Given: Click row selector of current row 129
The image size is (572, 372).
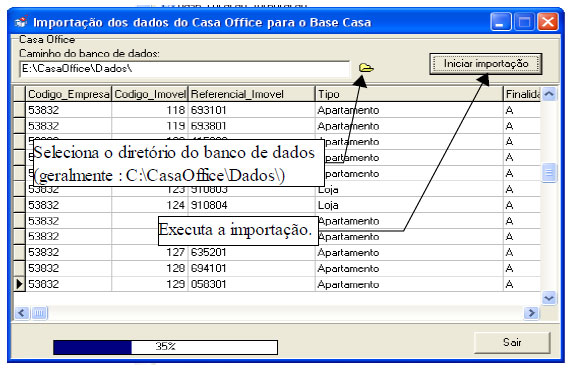Looking at the screenshot, I should click(x=19, y=284).
